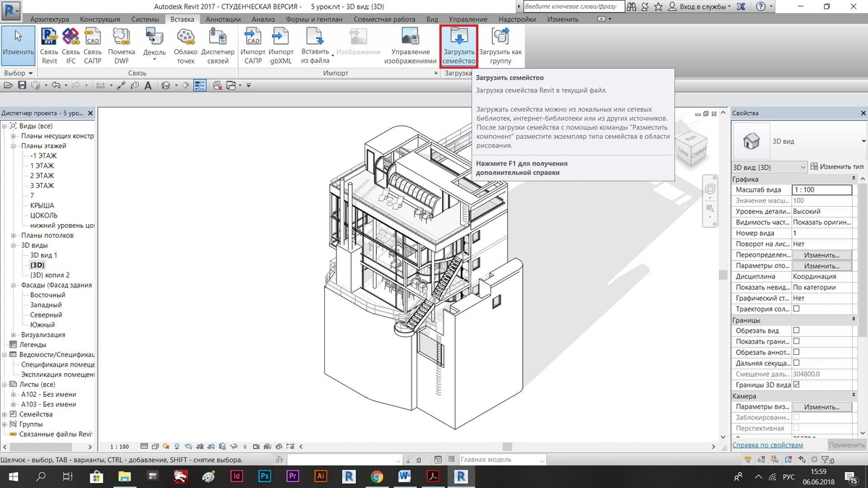Open the Аннотации ribbon tab
The height and width of the screenshot is (488, 868).
pos(223,19)
